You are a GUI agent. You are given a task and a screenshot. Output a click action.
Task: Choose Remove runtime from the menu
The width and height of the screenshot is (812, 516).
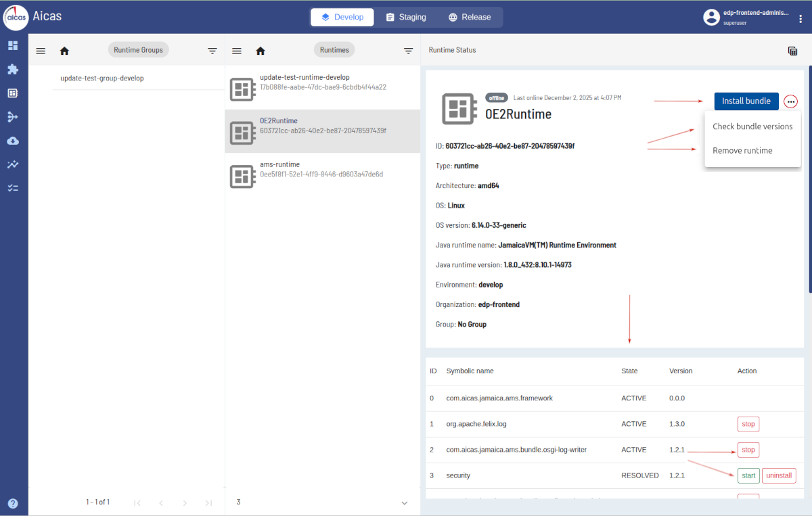pos(742,151)
